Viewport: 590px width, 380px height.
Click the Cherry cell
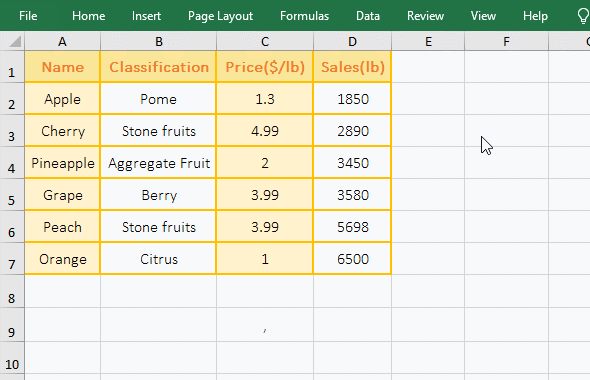click(62, 131)
